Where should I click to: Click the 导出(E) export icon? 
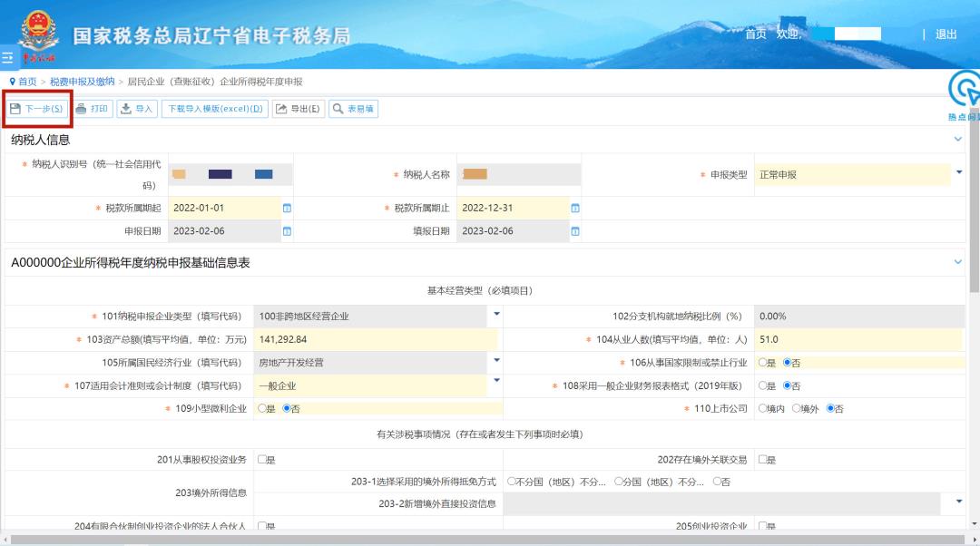pos(281,109)
